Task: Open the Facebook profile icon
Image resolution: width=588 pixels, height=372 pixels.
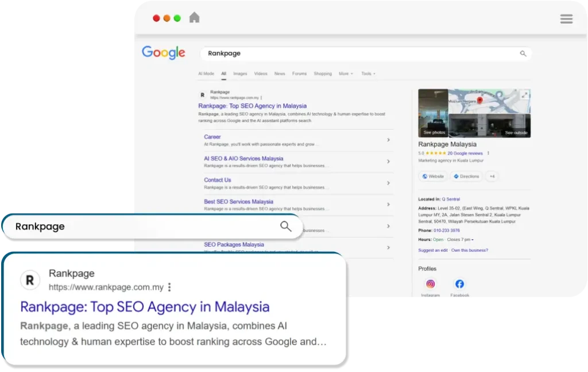Action: pos(459,284)
